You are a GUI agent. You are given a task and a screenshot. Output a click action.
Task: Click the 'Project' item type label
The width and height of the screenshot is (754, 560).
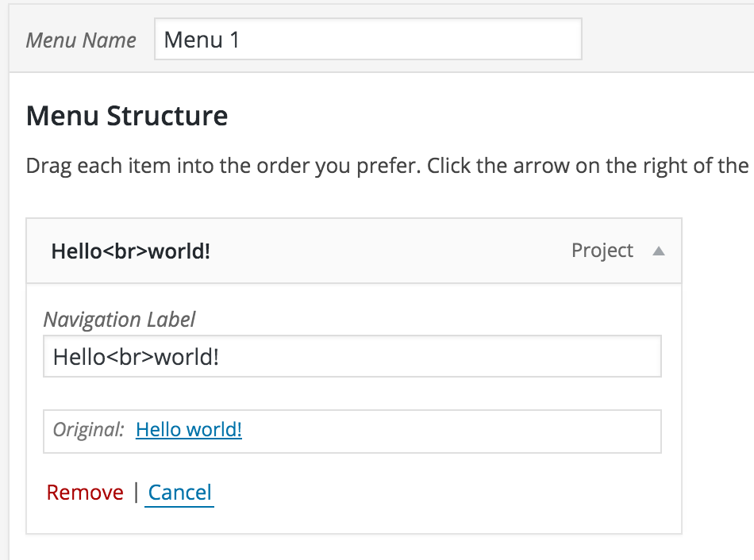(x=602, y=251)
